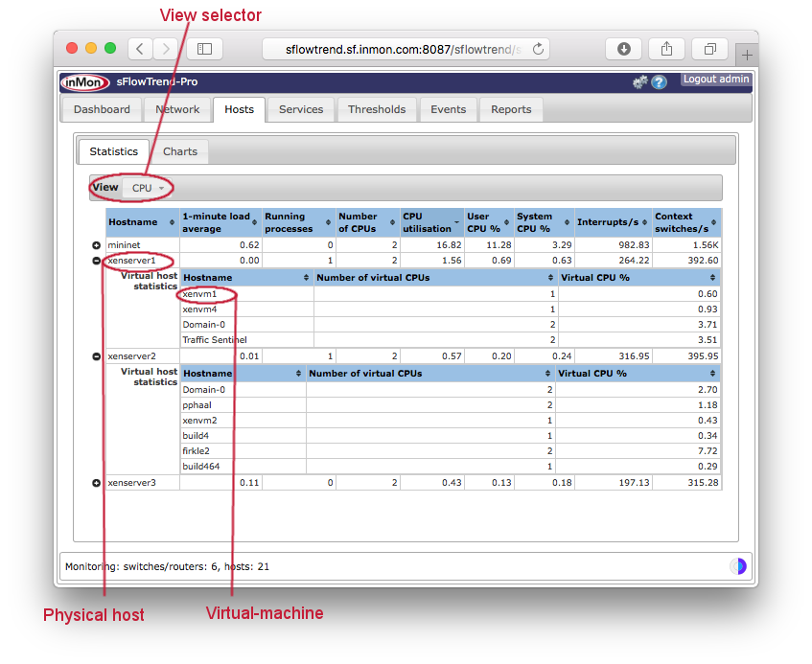Select the build4 virtual host row

click(450, 435)
